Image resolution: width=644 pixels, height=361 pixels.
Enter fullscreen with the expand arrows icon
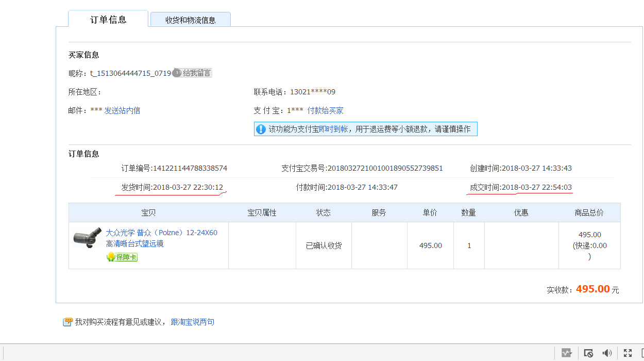click(628, 353)
